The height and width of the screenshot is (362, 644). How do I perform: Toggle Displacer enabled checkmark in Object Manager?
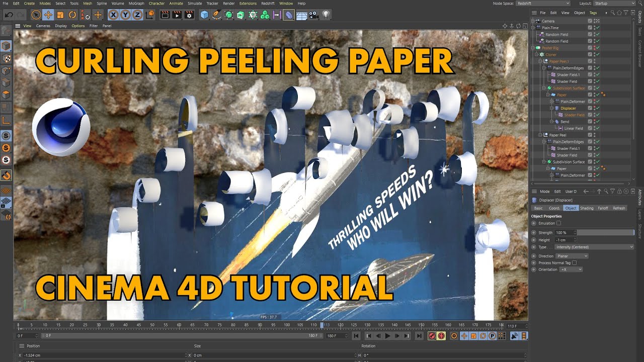pyautogui.click(x=597, y=108)
